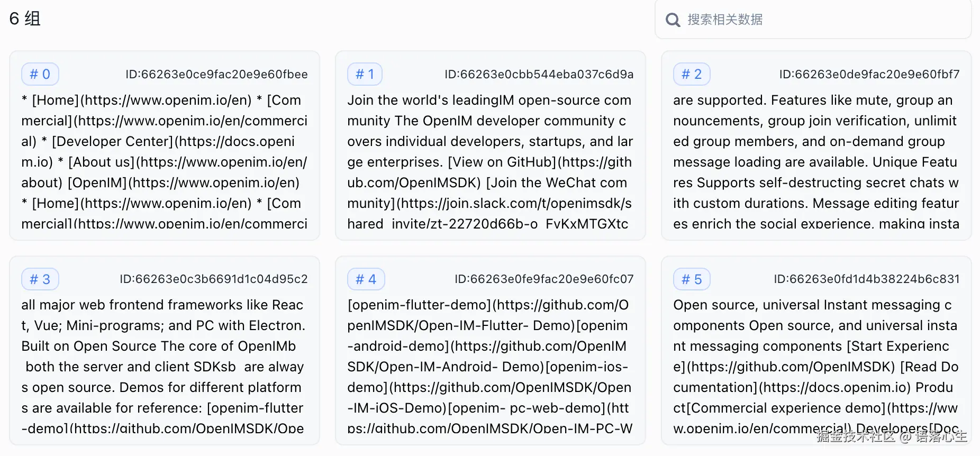Select the # 0 chunk badge
Viewport: 980px width, 456px height.
[x=40, y=74]
